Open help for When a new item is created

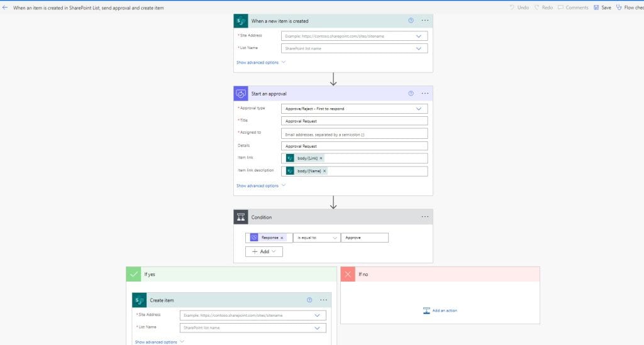411,21
